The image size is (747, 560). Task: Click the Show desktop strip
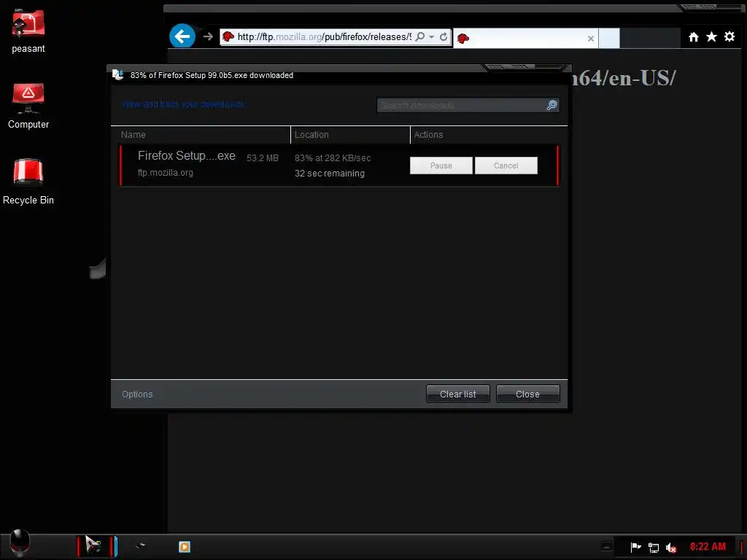click(x=742, y=547)
